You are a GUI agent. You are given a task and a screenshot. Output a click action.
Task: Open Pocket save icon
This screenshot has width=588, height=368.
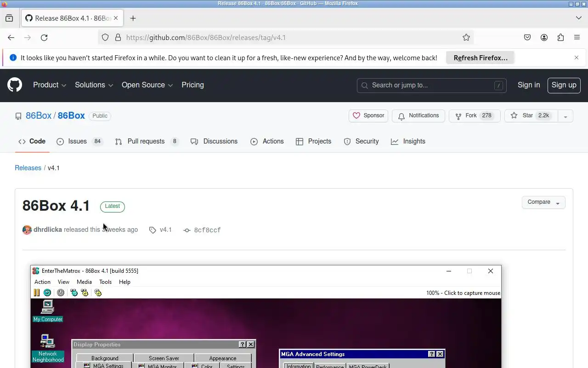click(x=527, y=38)
